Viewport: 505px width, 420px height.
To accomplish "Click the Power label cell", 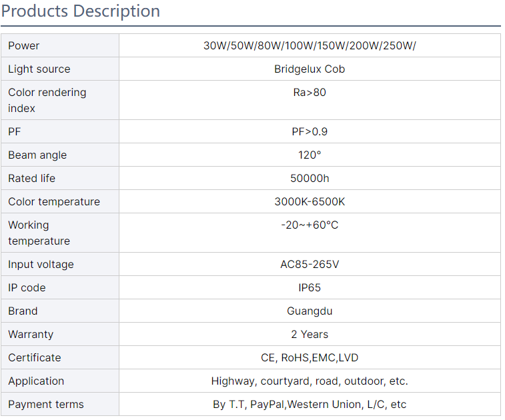I will tap(24, 46).
